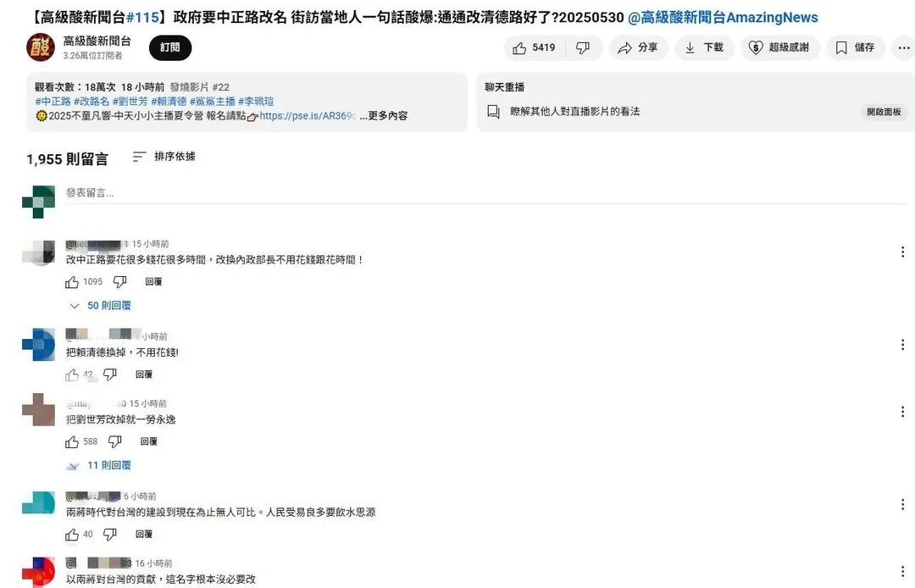This screenshot has width=915, height=588.
Task: Reply to comment about 改換內政部長
Action: [x=153, y=282]
